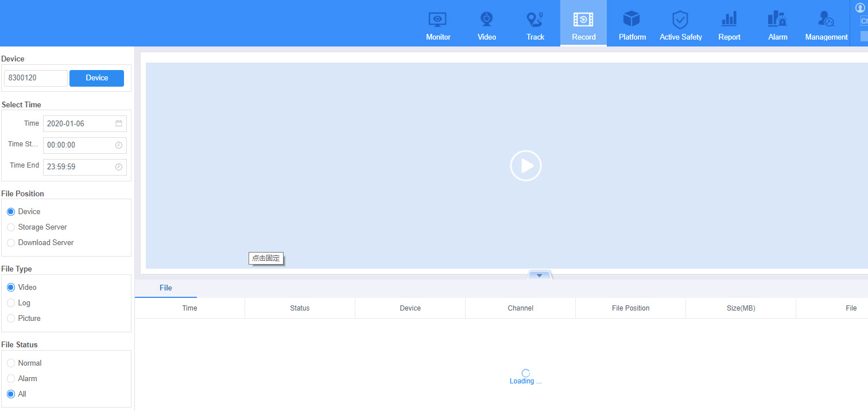Viewport: 868px width, 411px height.
Task: Click the Status column header
Action: click(x=300, y=308)
